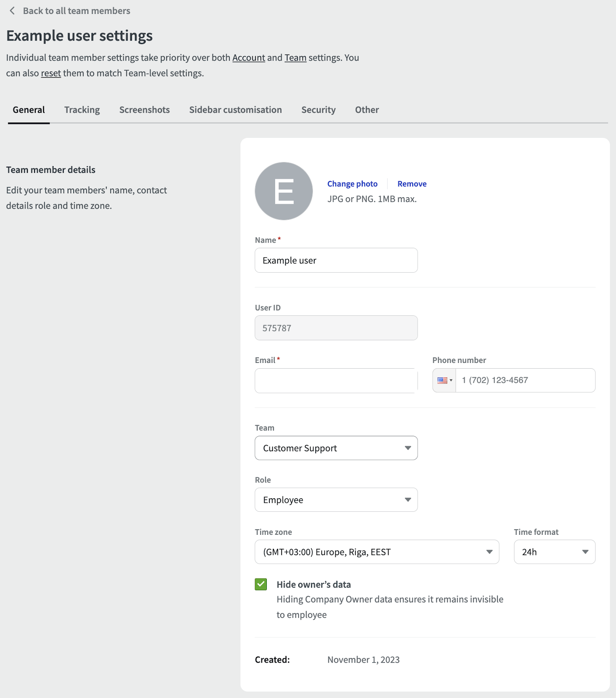
Task: Uncheck the Hide owner's data checkbox
Action: (261, 584)
